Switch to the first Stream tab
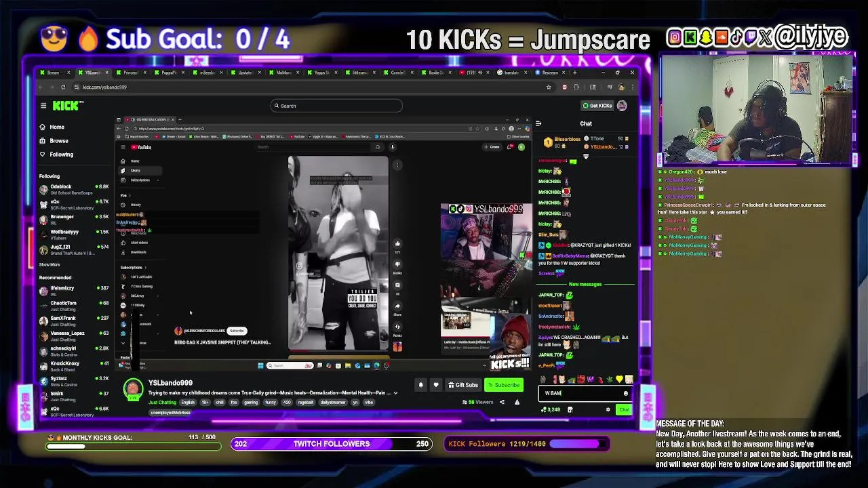Image resolution: width=868 pixels, height=488 pixels. point(53,73)
